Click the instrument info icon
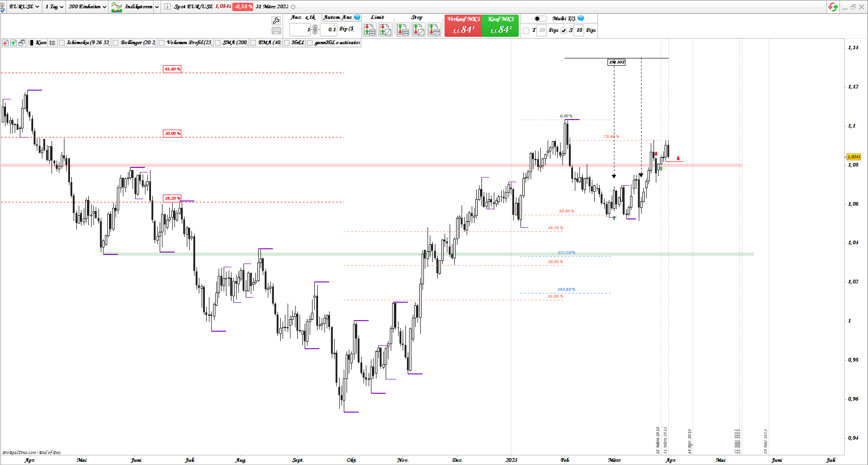 tap(167, 6)
